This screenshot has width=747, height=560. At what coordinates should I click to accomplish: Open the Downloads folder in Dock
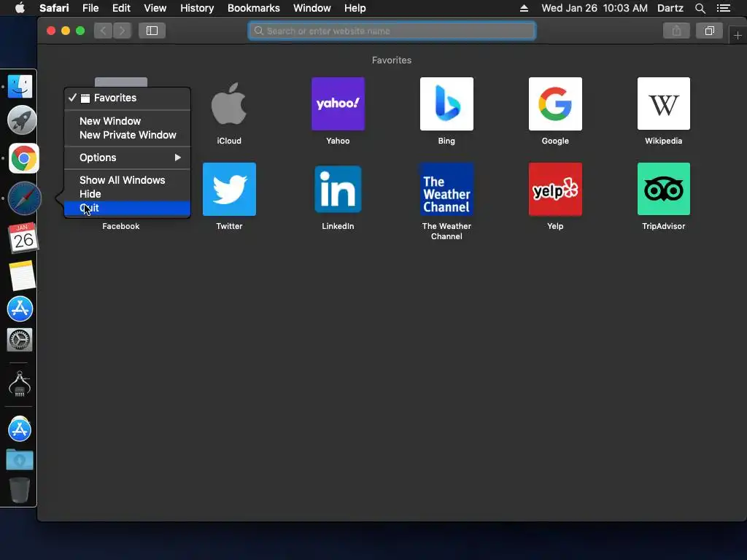[x=20, y=459]
